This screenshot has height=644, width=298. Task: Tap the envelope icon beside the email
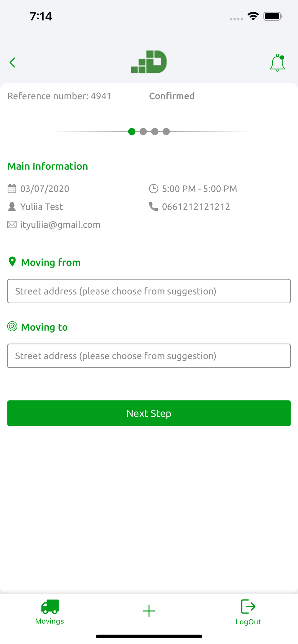(x=12, y=224)
